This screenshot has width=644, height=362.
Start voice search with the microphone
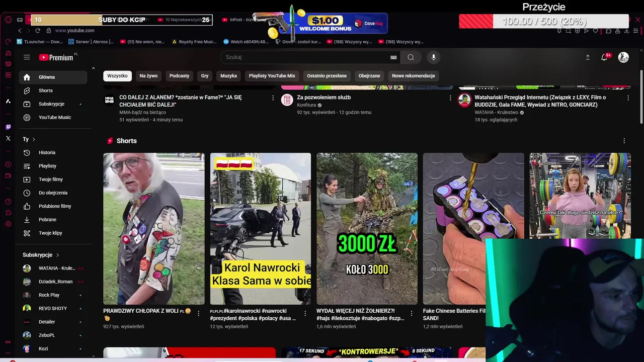[x=434, y=57]
